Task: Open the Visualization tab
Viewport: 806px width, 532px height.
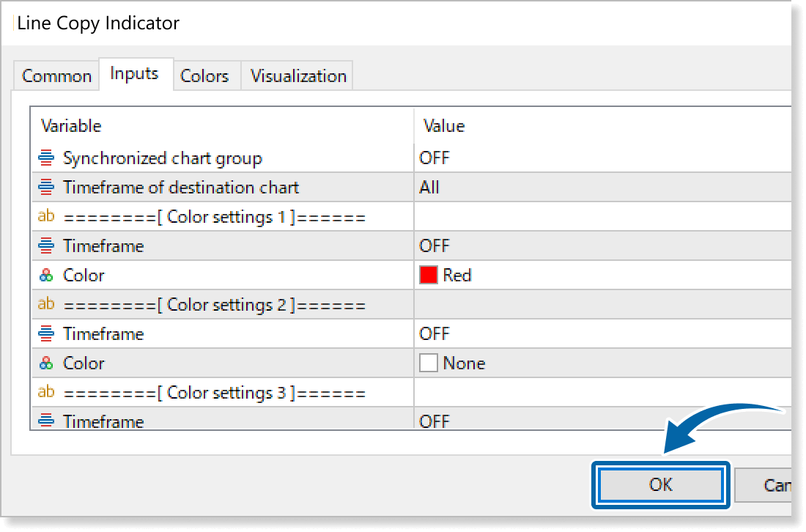Action: click(x=298, y=76)
